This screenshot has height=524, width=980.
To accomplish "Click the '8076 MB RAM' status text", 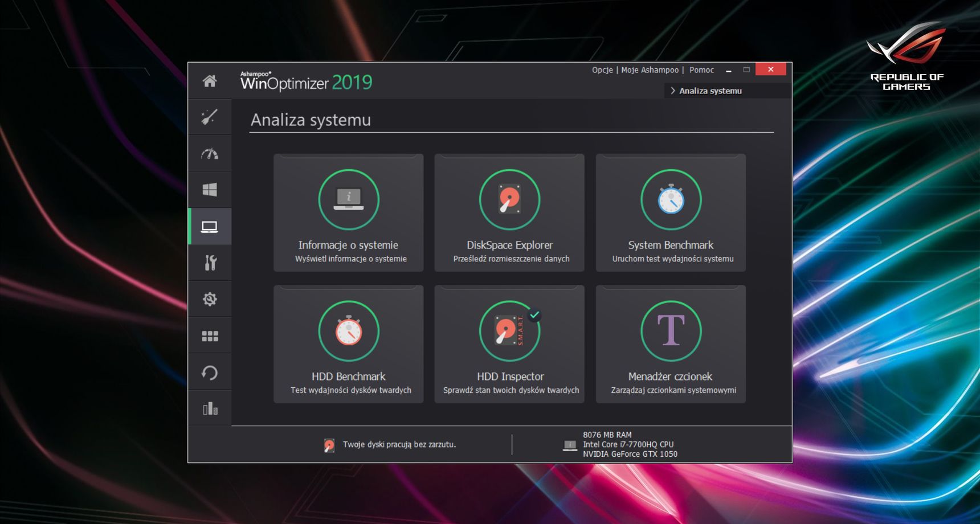I will pyautogui.click(x=607, y=435).
